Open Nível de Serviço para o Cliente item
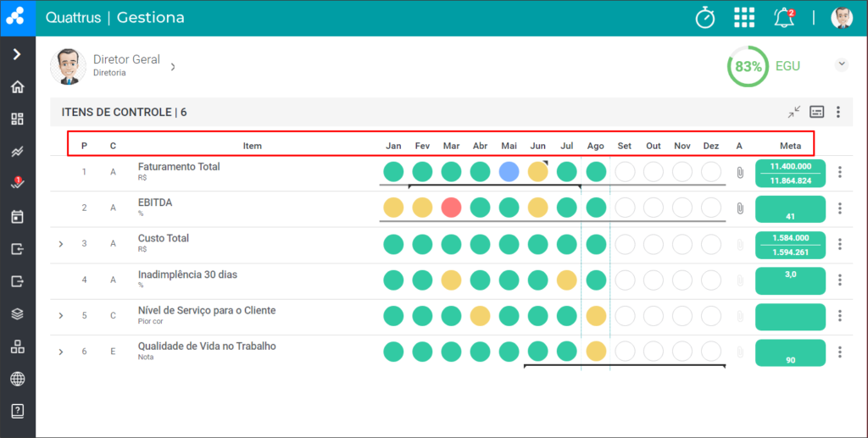The width and height of the screenshot is (868, 438). click(x=207, y=310)
